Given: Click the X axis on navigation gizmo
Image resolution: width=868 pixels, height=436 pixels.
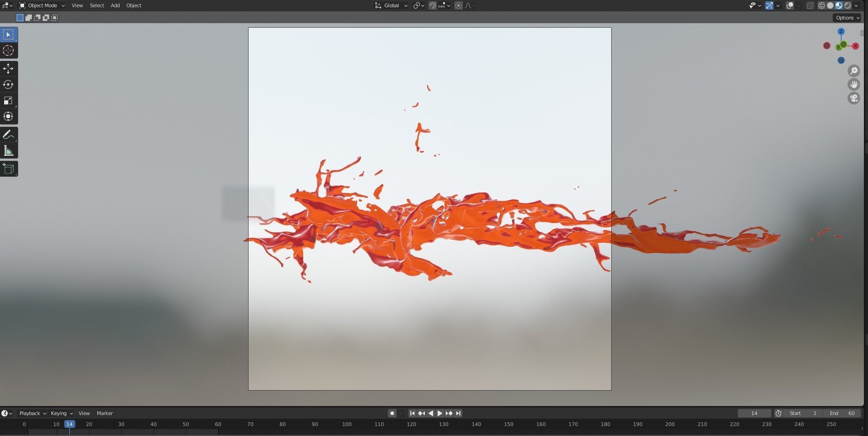Looking at the screenshot, I should coord(856,46).
